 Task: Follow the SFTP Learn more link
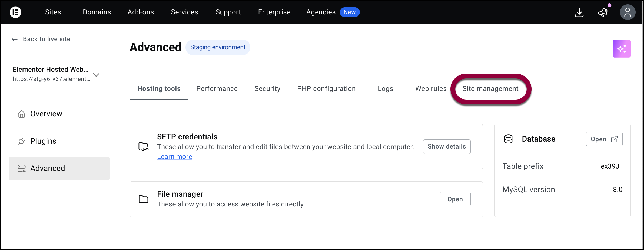[x=175, y=157]
